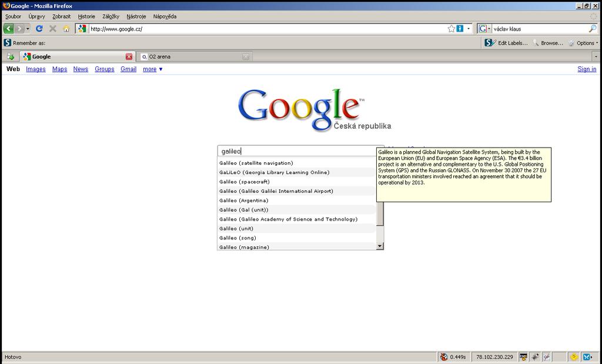Click the suggestion list scrollbar thumb
The image size is (602, 364).
point(380,213)
